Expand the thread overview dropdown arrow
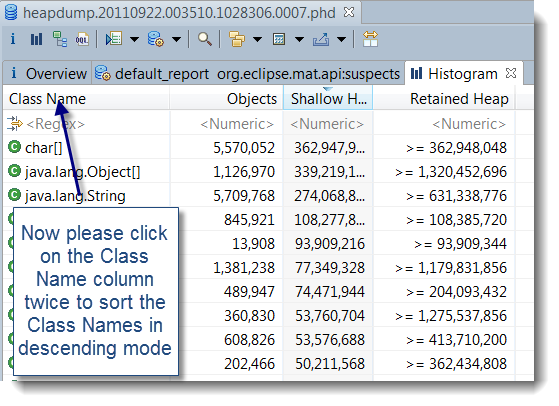559x406 pixels. point(134,39)
